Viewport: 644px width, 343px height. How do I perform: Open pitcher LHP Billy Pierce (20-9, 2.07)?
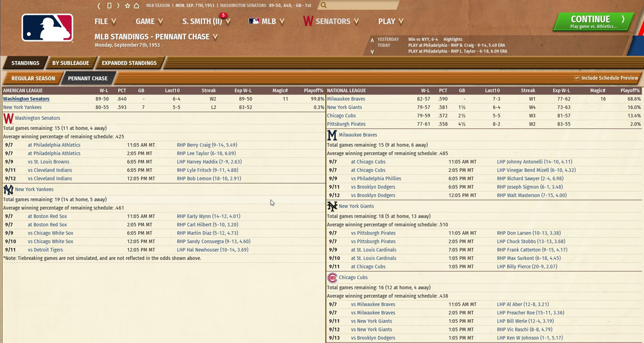[x=527, y=266]
